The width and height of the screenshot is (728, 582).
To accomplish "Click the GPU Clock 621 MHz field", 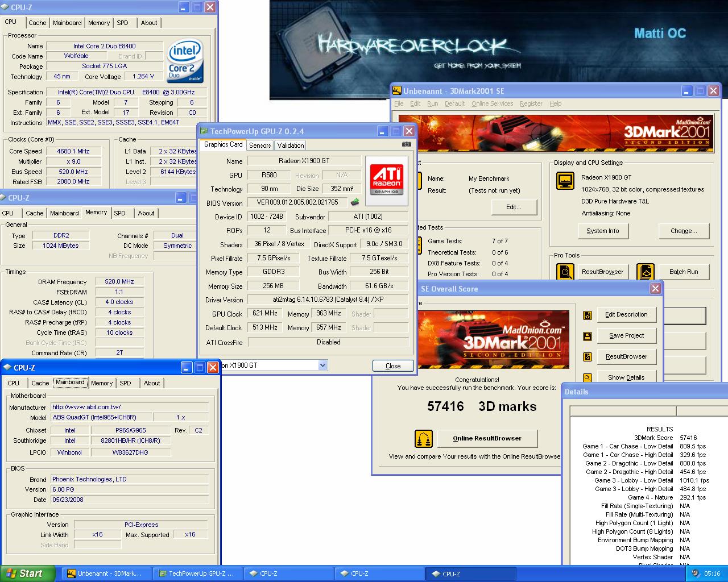I will pos(265,313).
